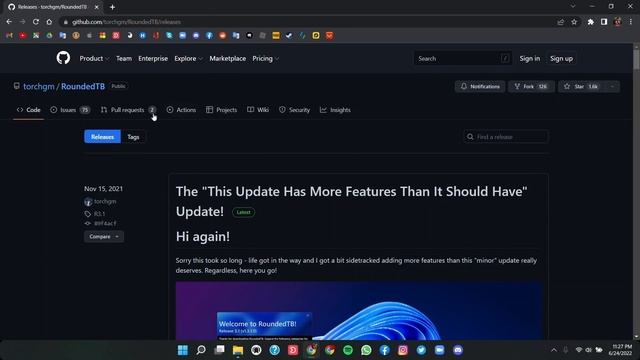Click the Sign in link

click(x=529, y=58)
